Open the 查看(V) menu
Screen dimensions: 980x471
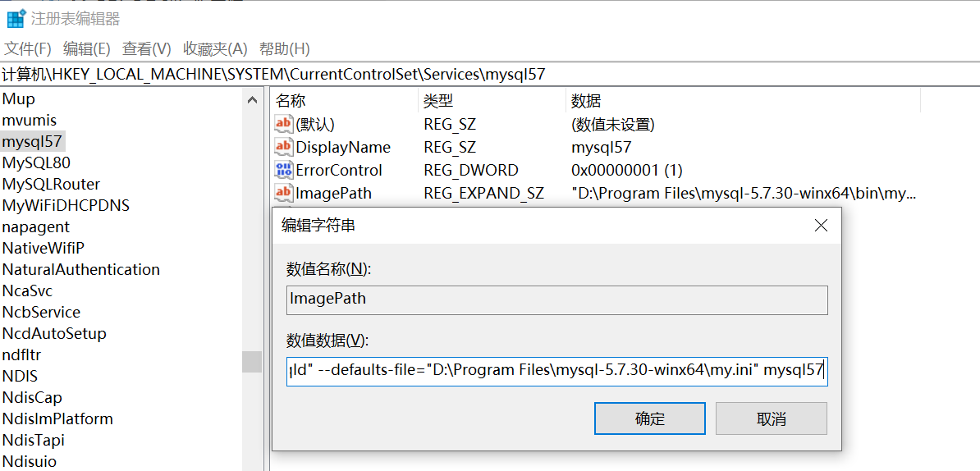point(147,48)
